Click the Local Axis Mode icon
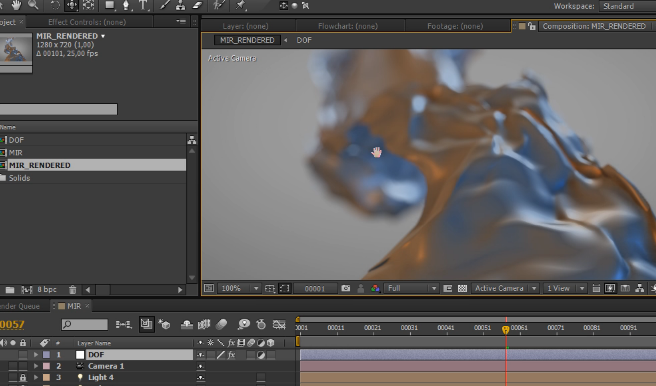Image resolution: width=656 pixels, height=386 pixels. 284,5
